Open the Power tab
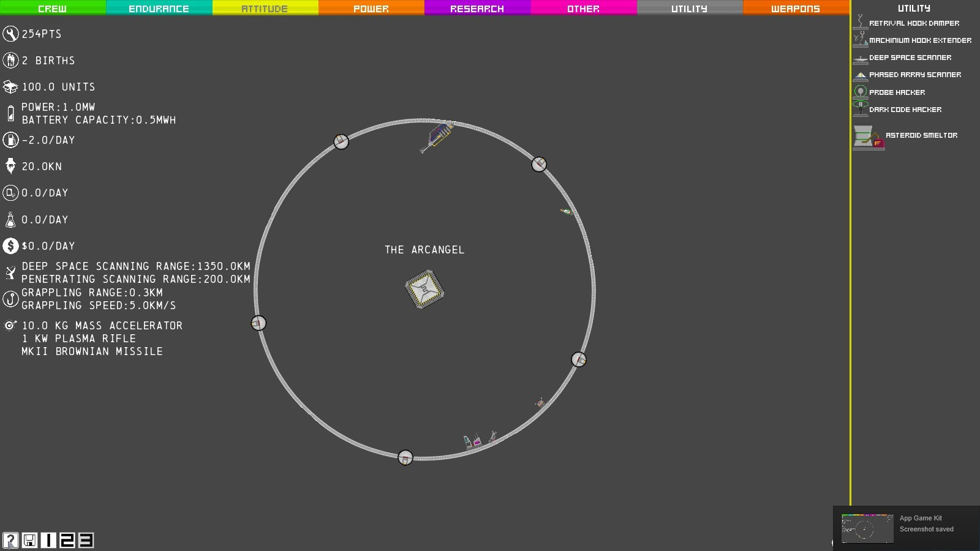Viewport: 980px width, 551px height. 371,8
